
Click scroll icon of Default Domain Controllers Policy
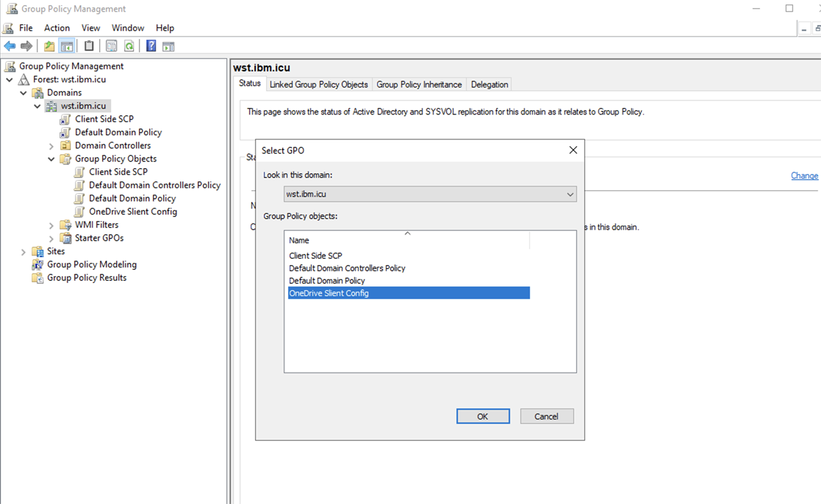click(x=79, y=185)
